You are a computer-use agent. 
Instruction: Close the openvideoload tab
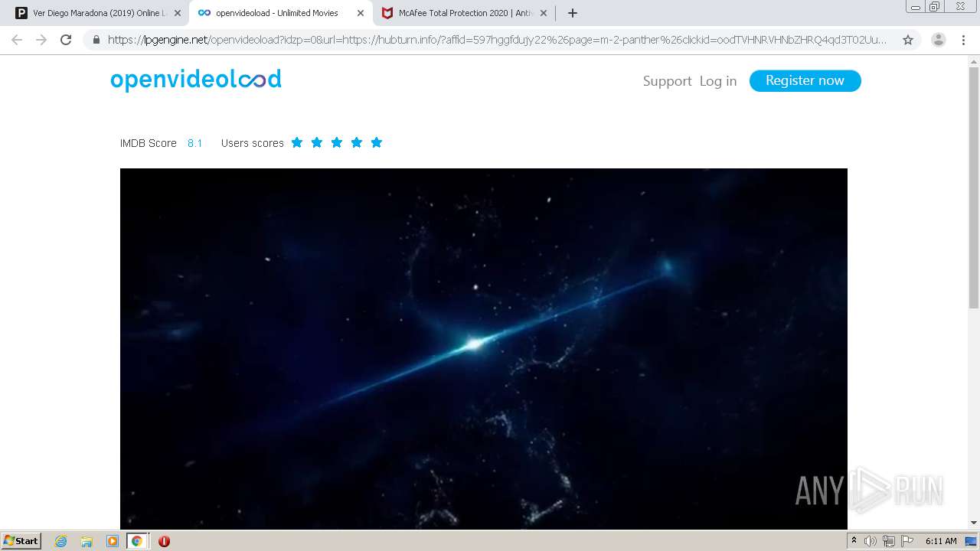point(361,13)
